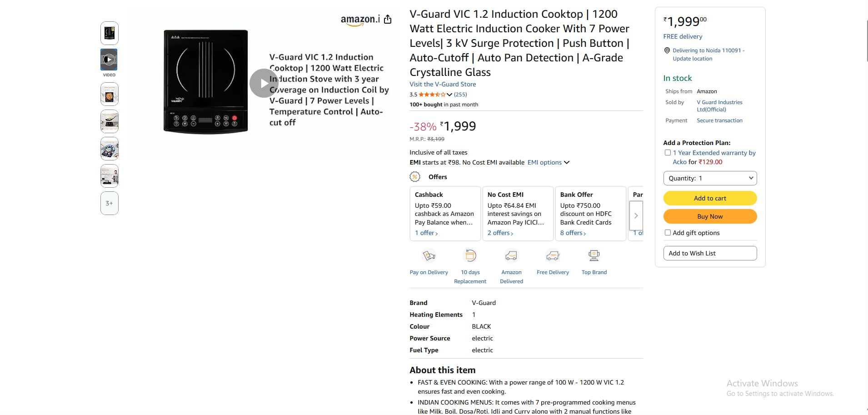Play the product video
Image resolution: width=868 pixels, height=415 pixels.
pos(264,83)
